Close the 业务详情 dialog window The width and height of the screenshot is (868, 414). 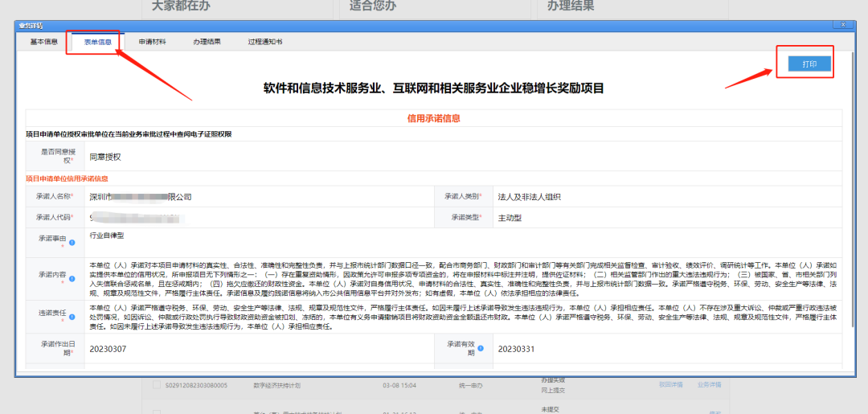click(842, 25)
